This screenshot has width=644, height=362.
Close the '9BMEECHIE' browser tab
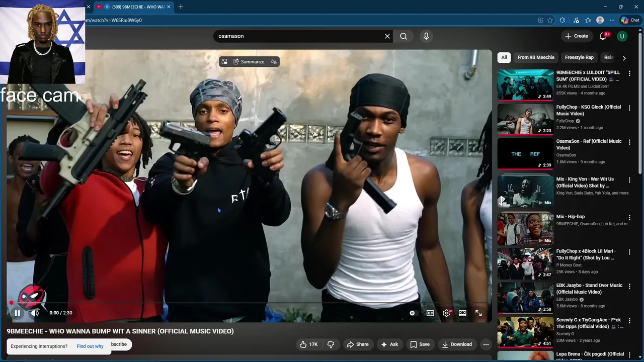coord(169,7)
